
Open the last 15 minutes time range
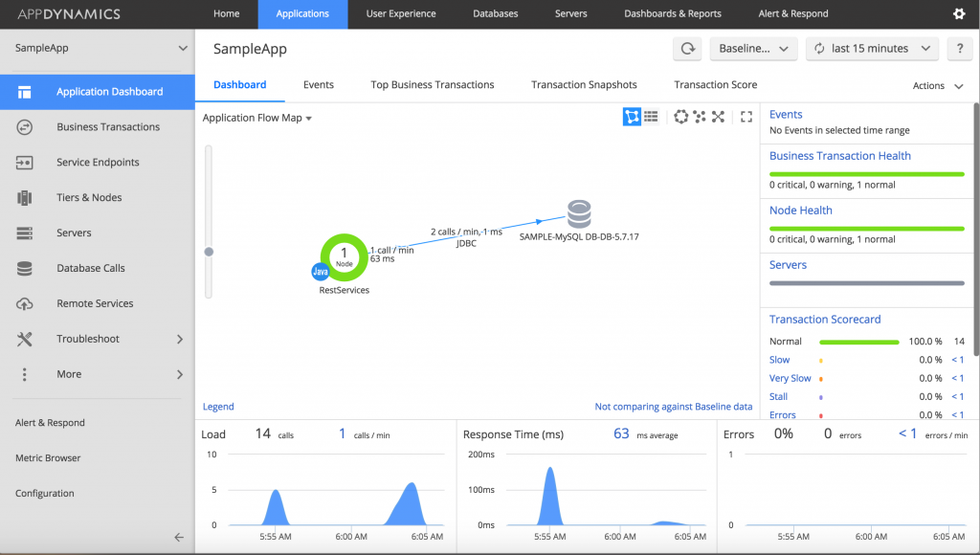[872, 49]
